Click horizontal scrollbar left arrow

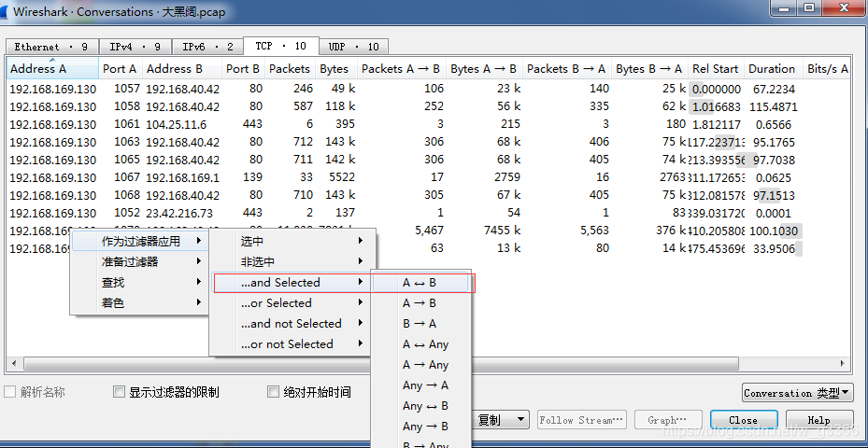(14, 363)
